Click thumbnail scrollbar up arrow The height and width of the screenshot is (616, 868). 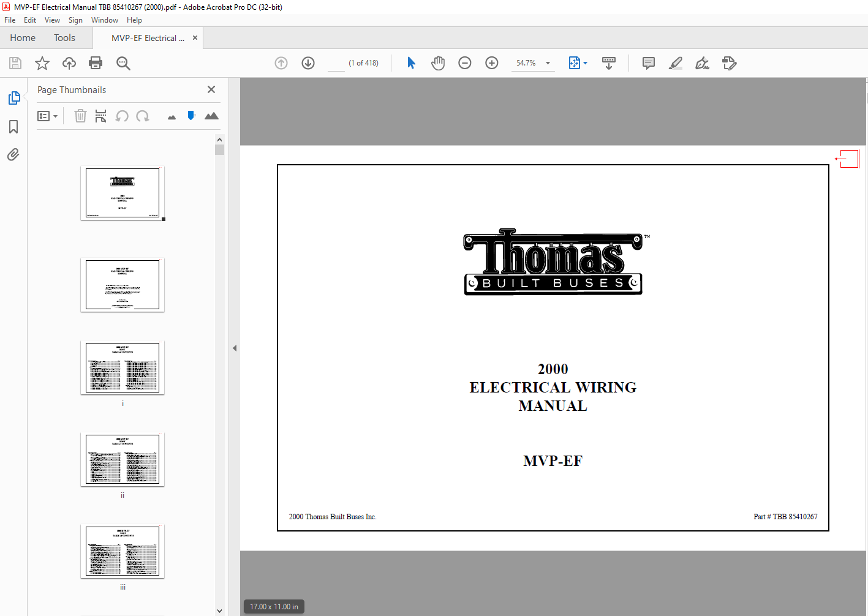click(219, 140)
